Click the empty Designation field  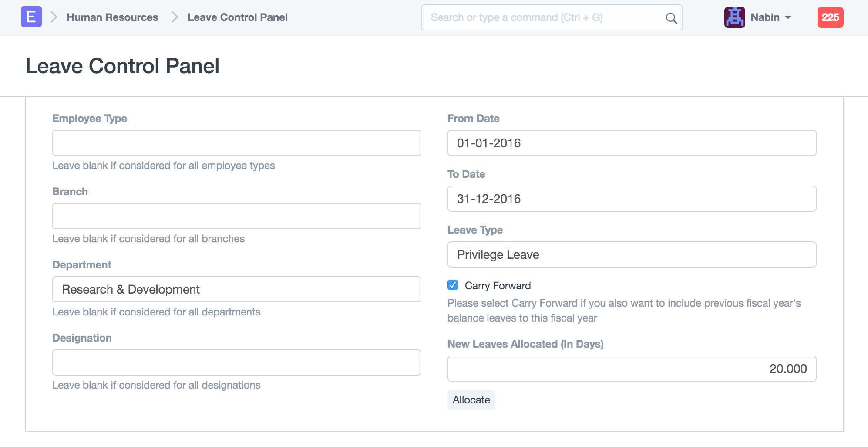click(x=236, y=362)
